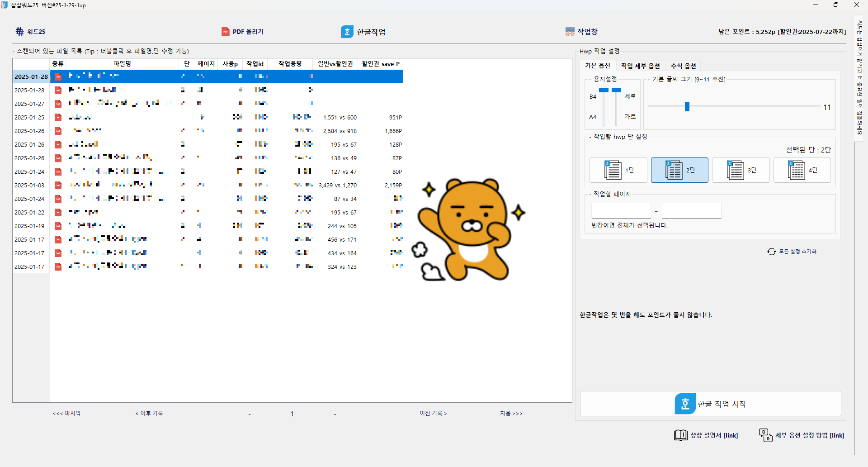This screenshot has height=467, width=868.
Task: Click the 워드25 hash logo icon
Action: (x=20, y=32)
